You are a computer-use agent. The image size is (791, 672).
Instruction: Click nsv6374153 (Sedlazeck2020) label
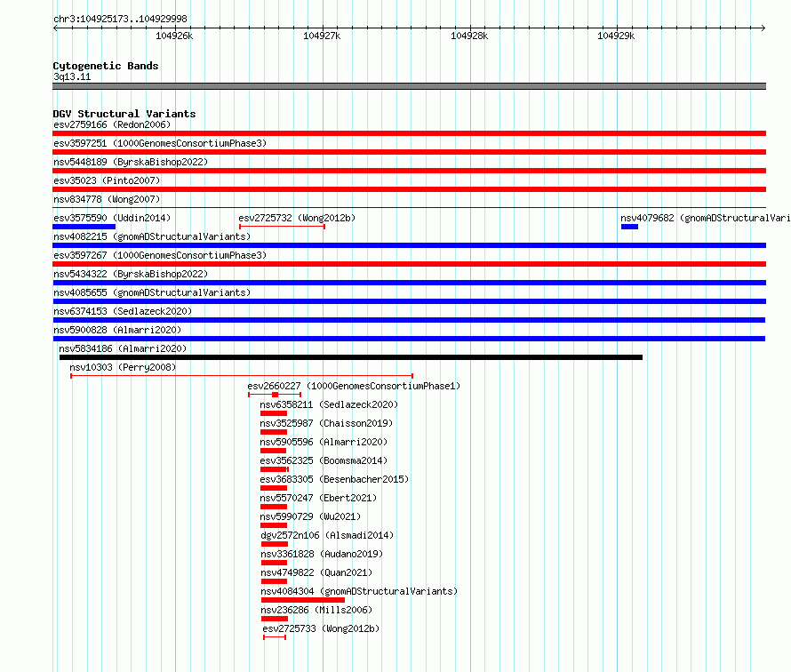(123, 311)
